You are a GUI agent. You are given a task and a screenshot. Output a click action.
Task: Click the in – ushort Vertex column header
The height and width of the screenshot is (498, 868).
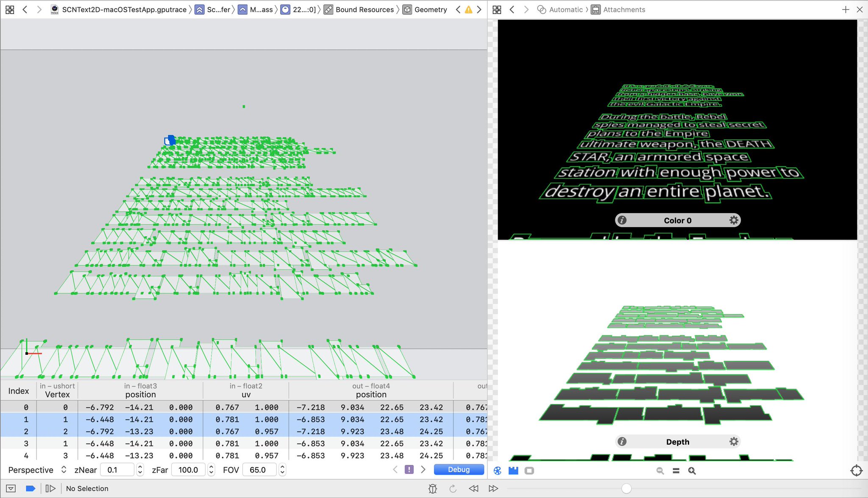pos(57,390)
